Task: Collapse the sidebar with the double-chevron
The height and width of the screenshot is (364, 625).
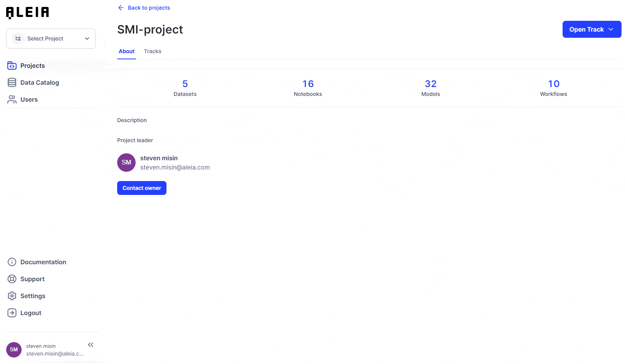Action: click(91, 345)
